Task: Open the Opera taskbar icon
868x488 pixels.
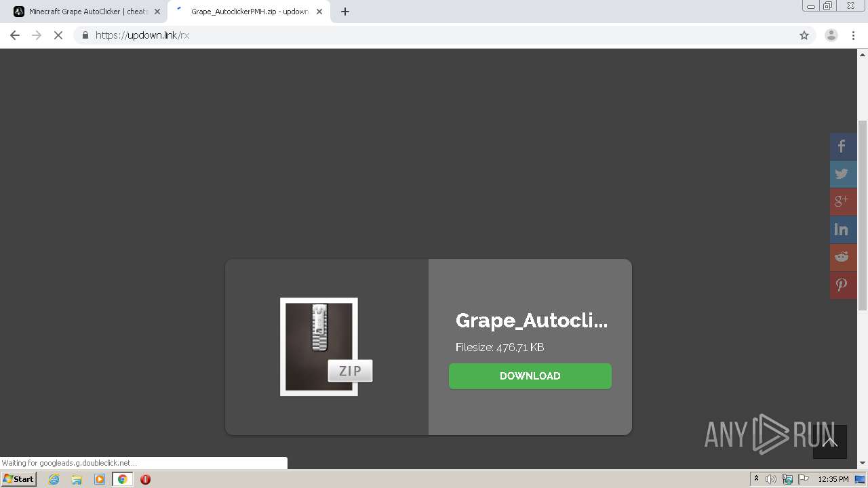Action: (145, 479)
